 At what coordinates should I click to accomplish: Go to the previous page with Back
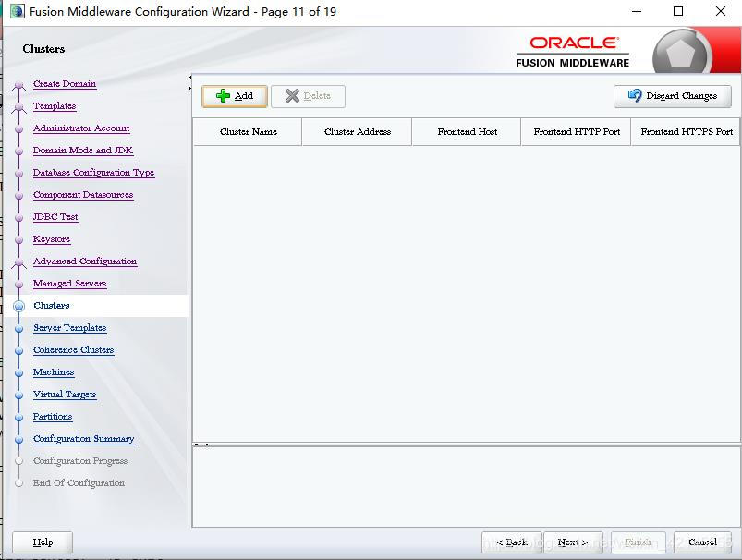[512, 542]
